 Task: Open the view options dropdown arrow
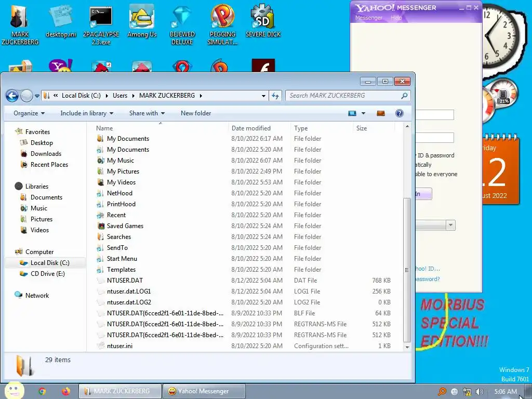pyautogui.click(x=363, y=113)
